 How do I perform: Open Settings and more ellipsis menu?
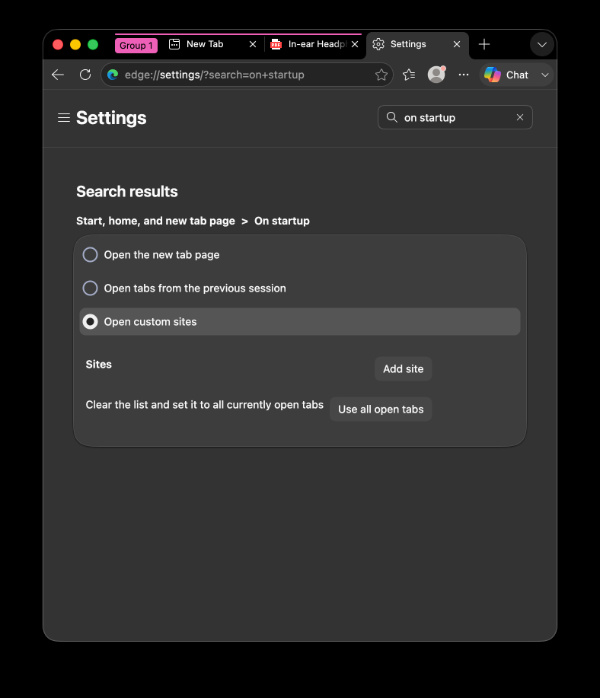(463, 75)
